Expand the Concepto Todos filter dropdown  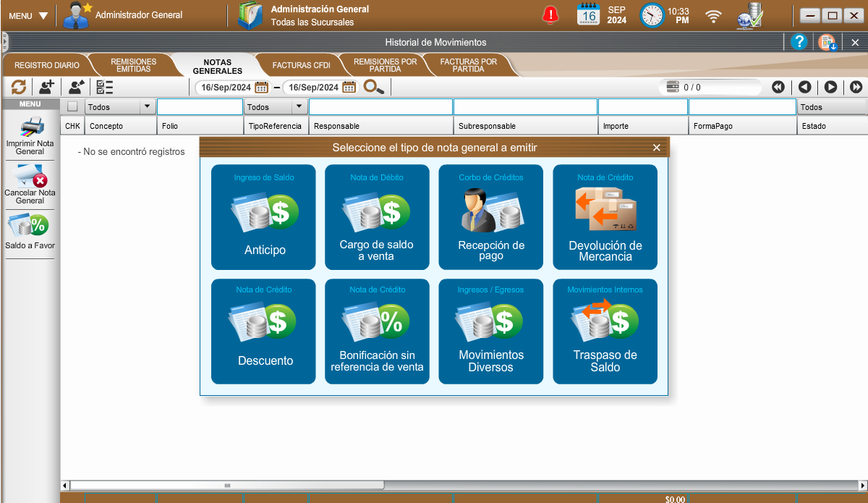[x=148, y=107]
